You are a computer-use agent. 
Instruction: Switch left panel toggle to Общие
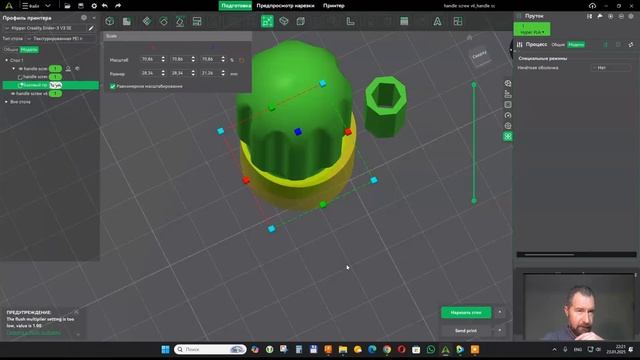[x=11, y=49]
